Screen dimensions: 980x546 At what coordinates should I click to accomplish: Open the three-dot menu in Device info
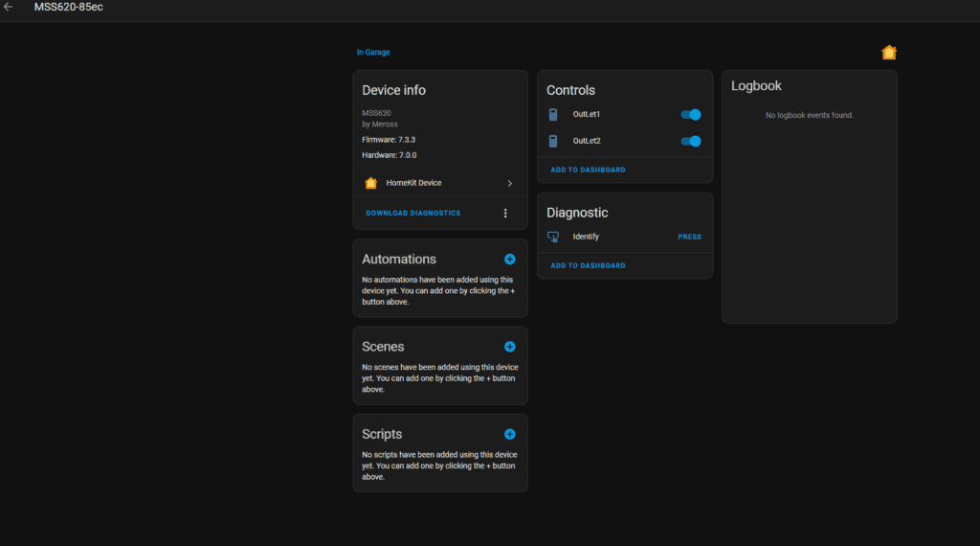pyautogui.click(x=505, y=213)
